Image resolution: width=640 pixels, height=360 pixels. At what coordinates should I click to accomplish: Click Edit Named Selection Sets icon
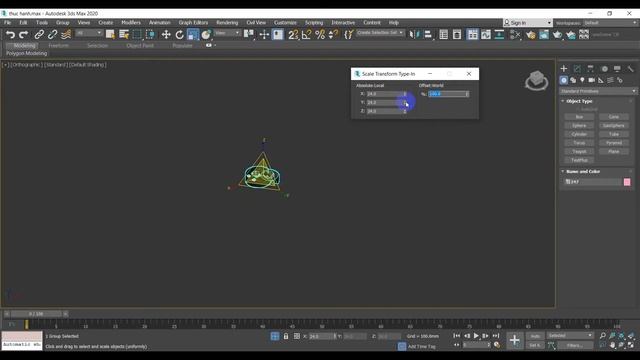point(348,35)
